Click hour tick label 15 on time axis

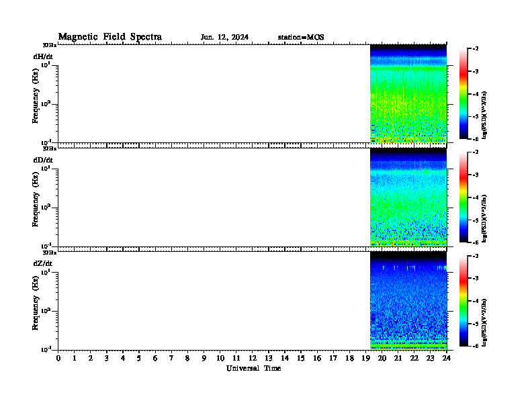(x=301, y=358)
